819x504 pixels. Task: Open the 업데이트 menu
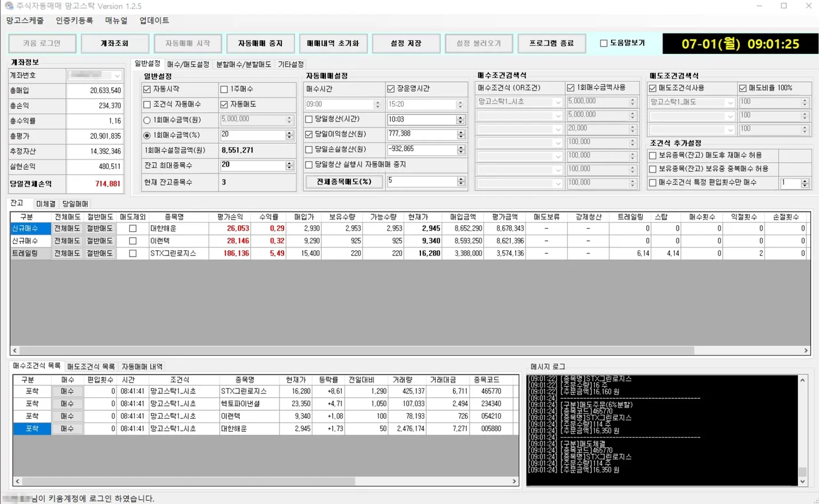point(154,21)
